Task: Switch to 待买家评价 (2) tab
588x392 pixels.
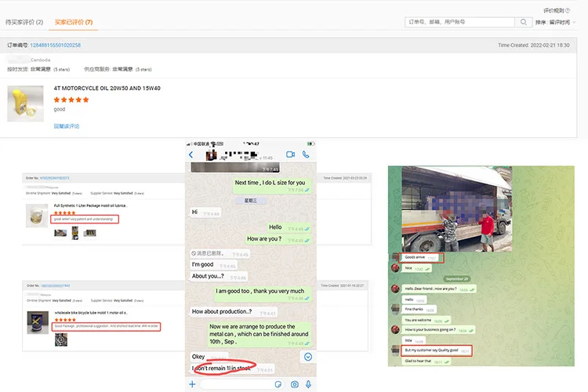Action: 24,22
